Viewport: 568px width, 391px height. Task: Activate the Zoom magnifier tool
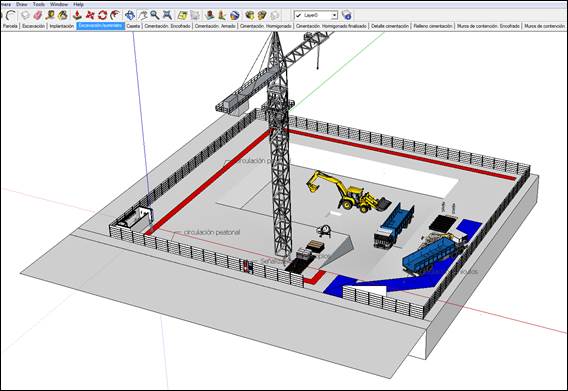155,15
